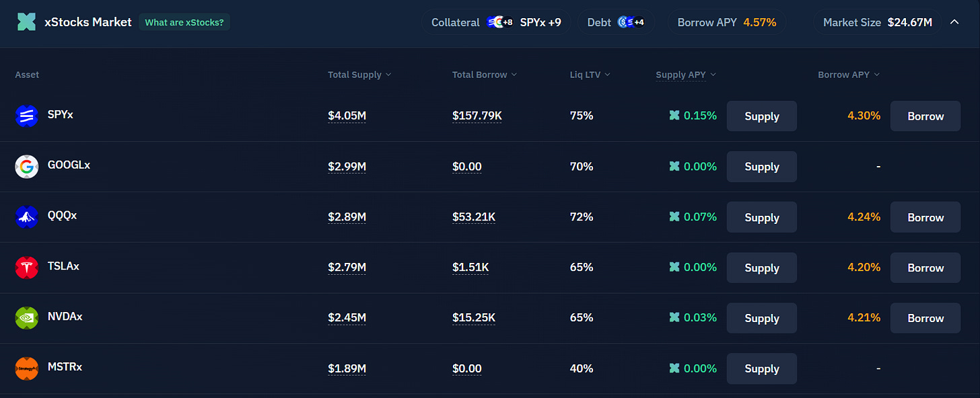Sort by Liq LTV column
This screenshot has height=398, width=980.
(x=590, y=75)
